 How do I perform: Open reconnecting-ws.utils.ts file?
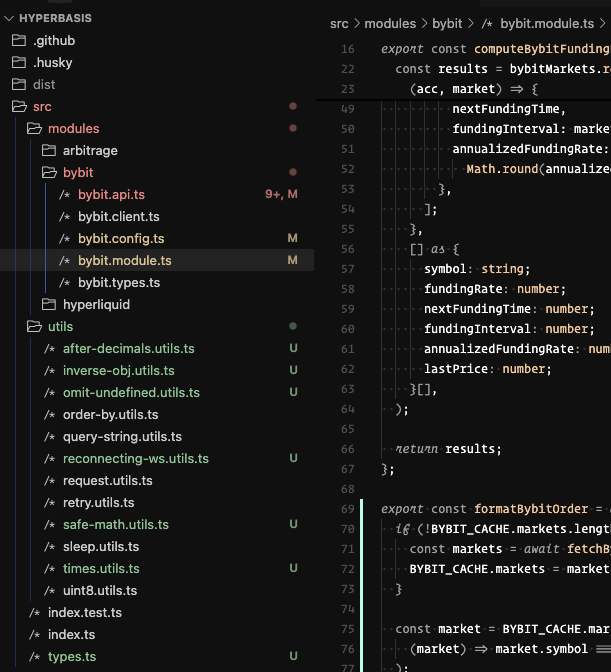(136, 459)
